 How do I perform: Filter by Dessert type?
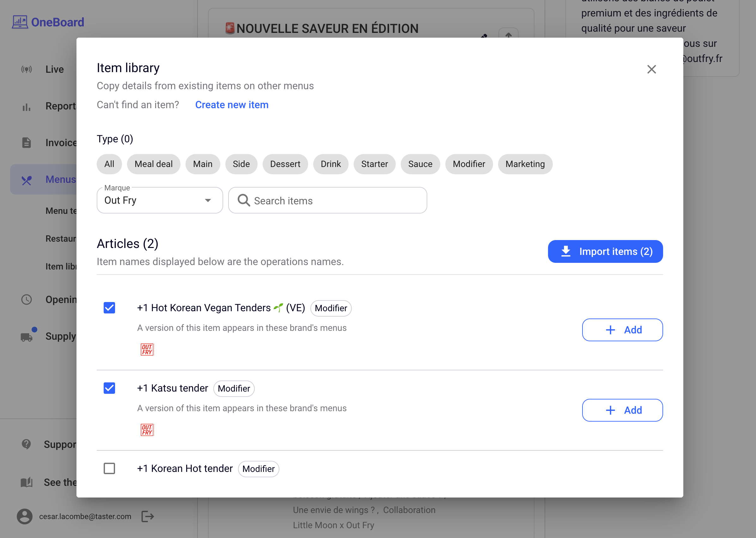(285, 164)
